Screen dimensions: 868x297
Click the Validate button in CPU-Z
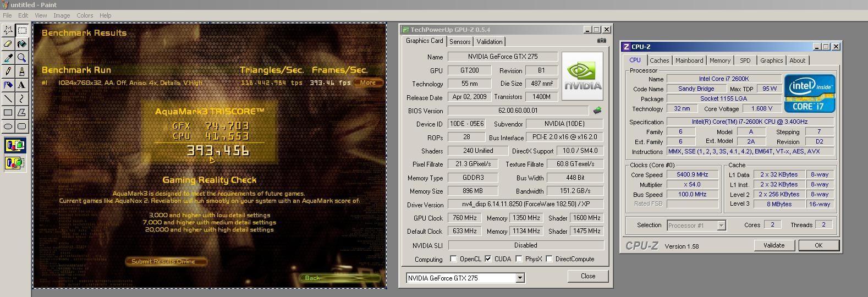point(774,245)
